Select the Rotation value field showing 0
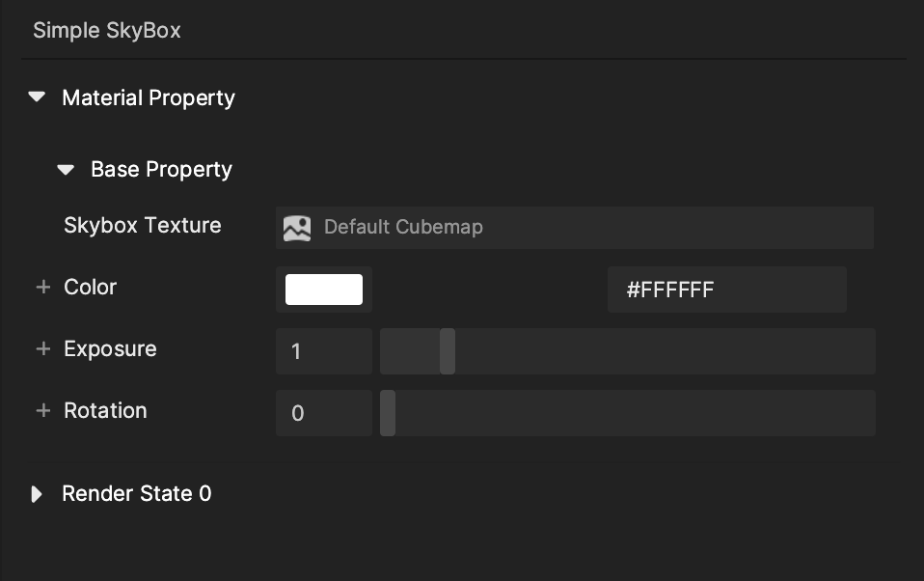 324,413
